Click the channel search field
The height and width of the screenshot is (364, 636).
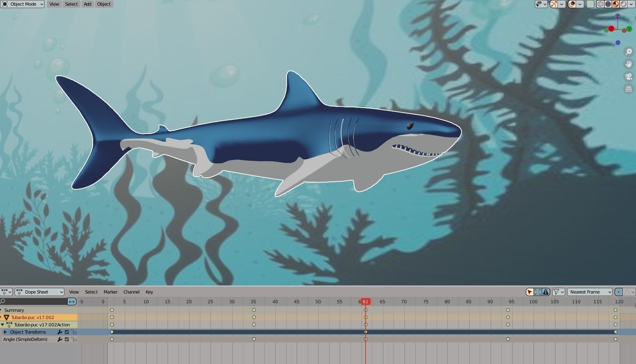[x=34, y=301]
